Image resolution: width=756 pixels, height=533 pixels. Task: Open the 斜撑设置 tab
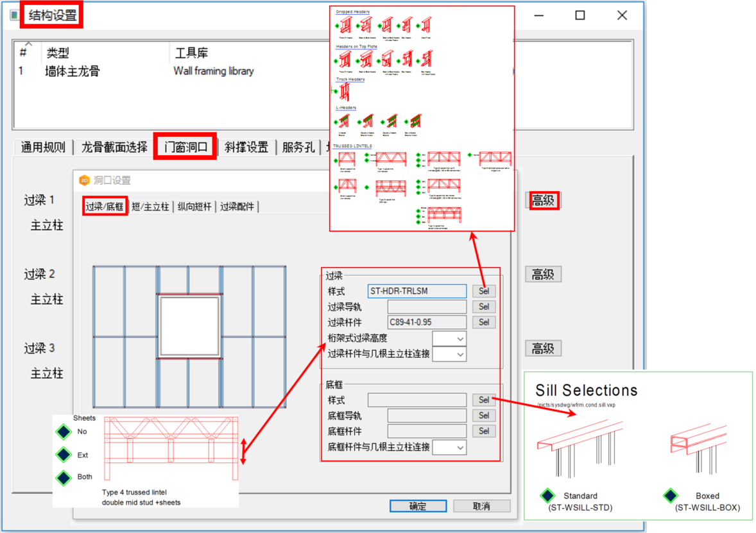246,147
